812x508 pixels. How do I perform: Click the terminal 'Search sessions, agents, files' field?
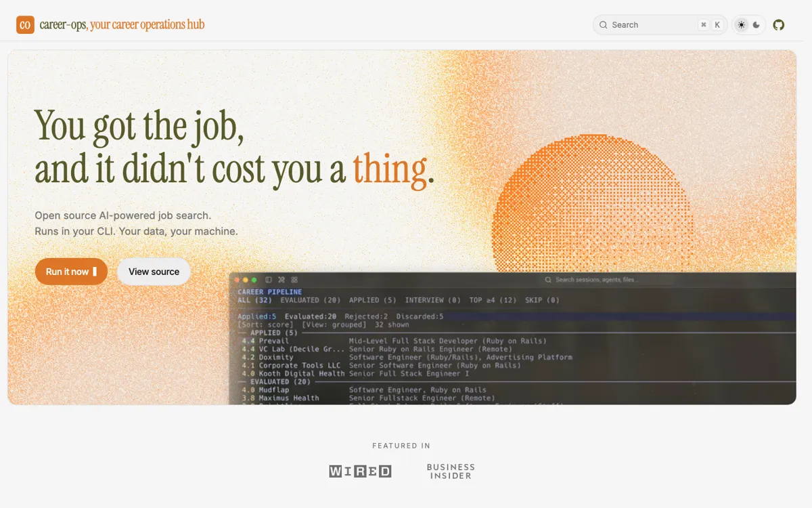pyautogui.click(x=592, y=280)
